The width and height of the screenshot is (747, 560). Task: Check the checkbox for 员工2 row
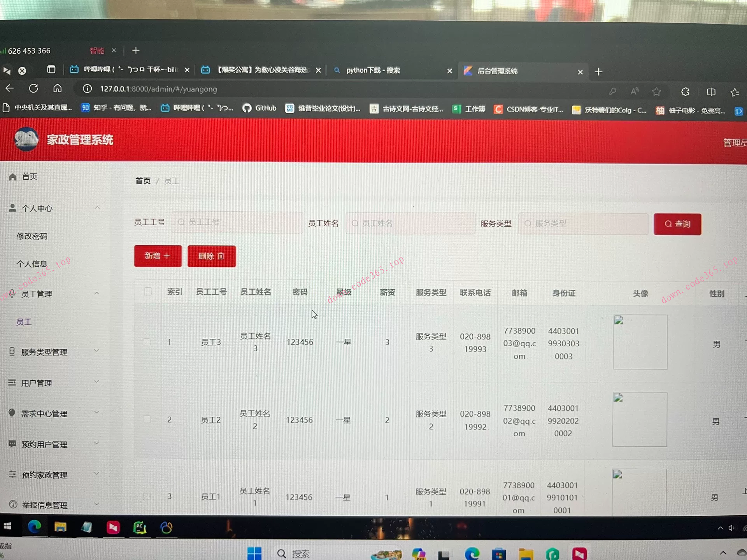pyautogui.click(x=147, y=419)
